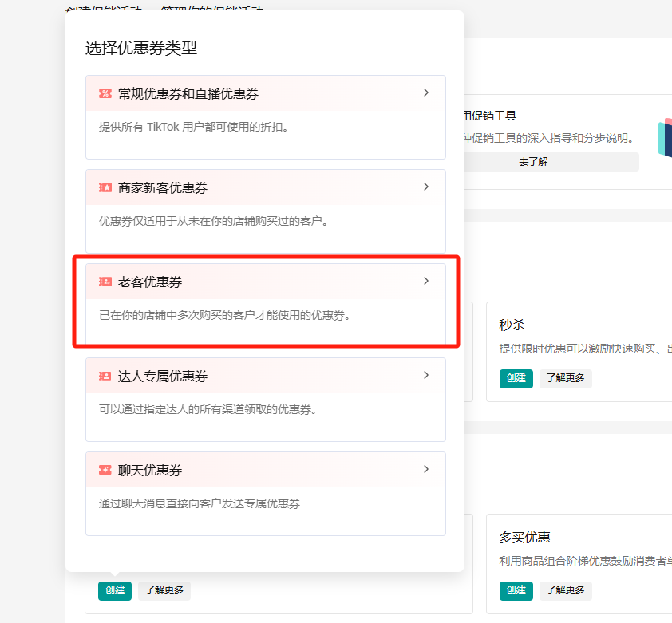Expand the 达人专属优惠券 option chevron
This screenshot has width=672, height=623.
click(426, 375)
